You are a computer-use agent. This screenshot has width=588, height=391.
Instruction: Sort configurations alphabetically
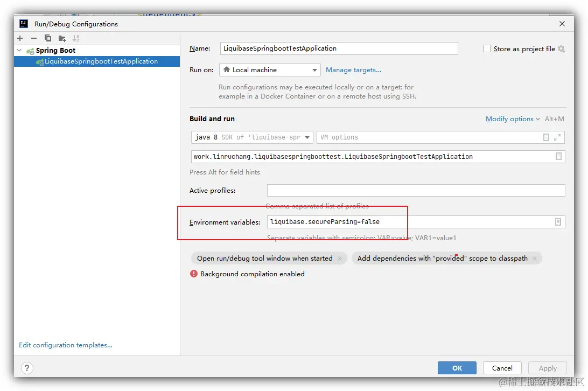click(76, 38)
